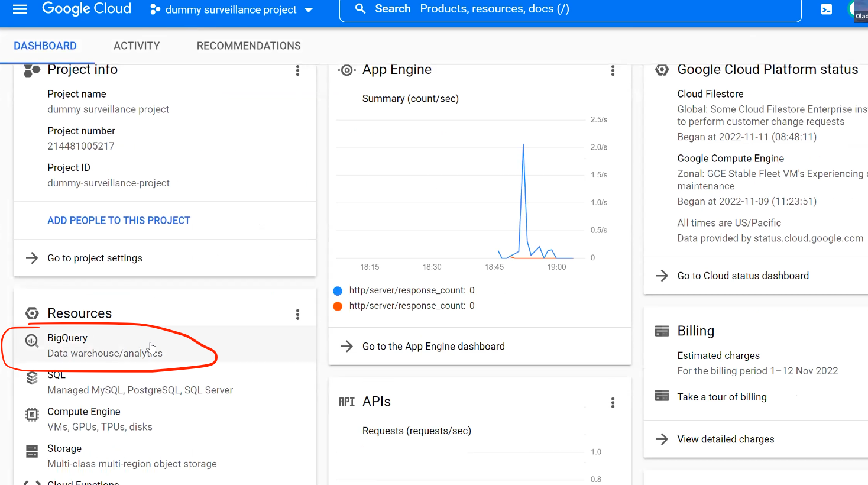
Task: Click the search magnifier icon
Action: [x=360, y=9]
